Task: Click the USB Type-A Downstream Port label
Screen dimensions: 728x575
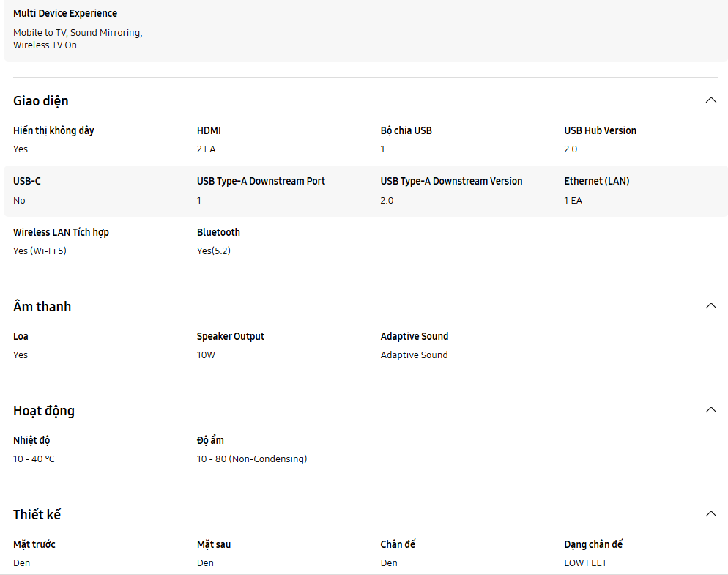Action: (261, 182)
